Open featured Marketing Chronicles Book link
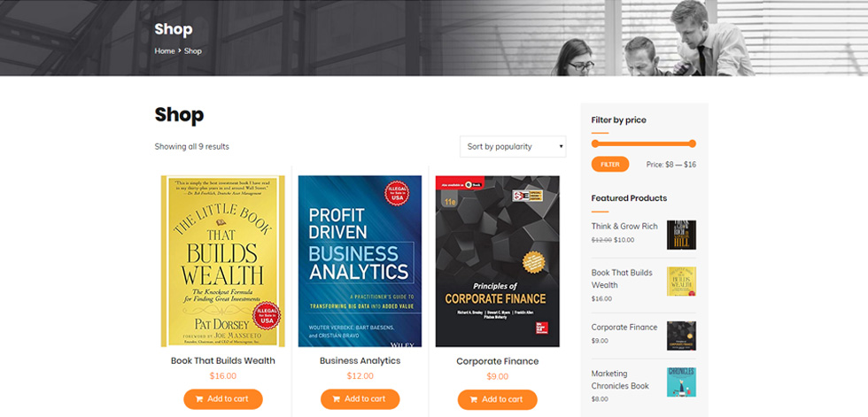 click(x=620, y=380)
